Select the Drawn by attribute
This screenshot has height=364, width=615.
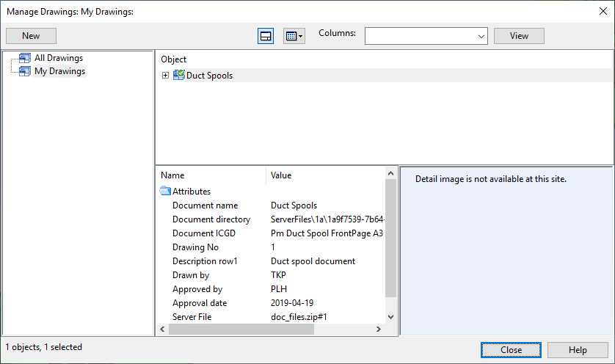click(191, 275)
